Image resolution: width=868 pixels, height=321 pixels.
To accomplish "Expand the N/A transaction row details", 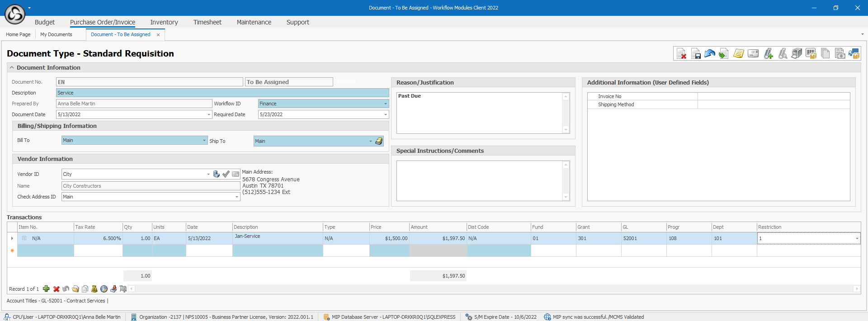I will [24, 238].
